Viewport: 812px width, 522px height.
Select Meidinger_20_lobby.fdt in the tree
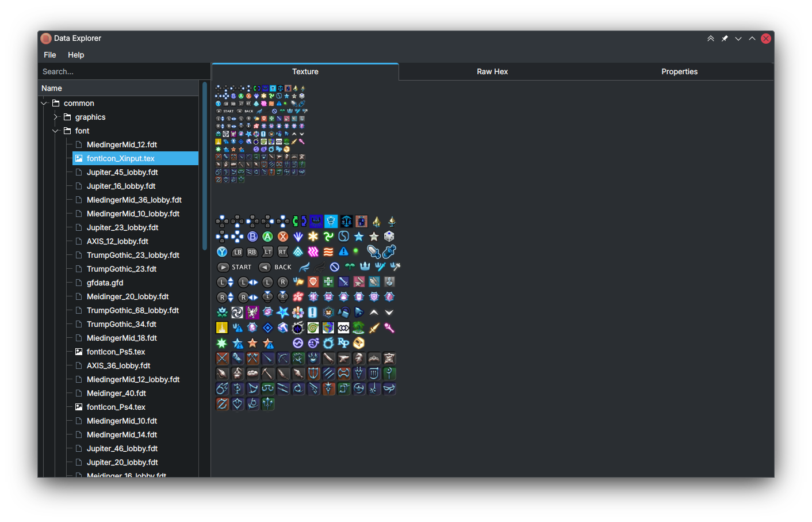pos(128,296)
